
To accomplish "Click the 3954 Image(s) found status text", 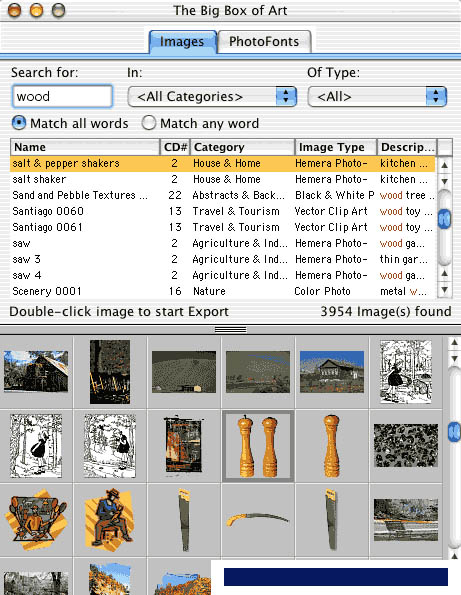I will (x=386, y=312).
